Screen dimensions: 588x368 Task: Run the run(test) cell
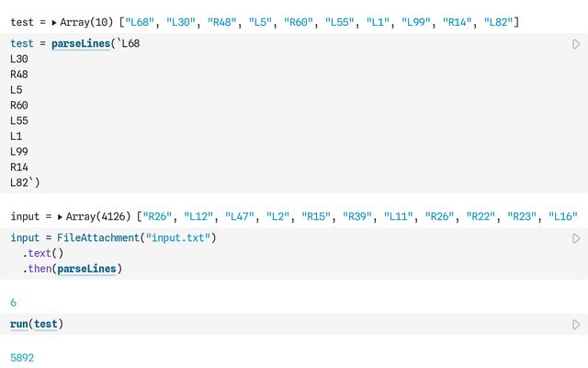click(576, 324)
